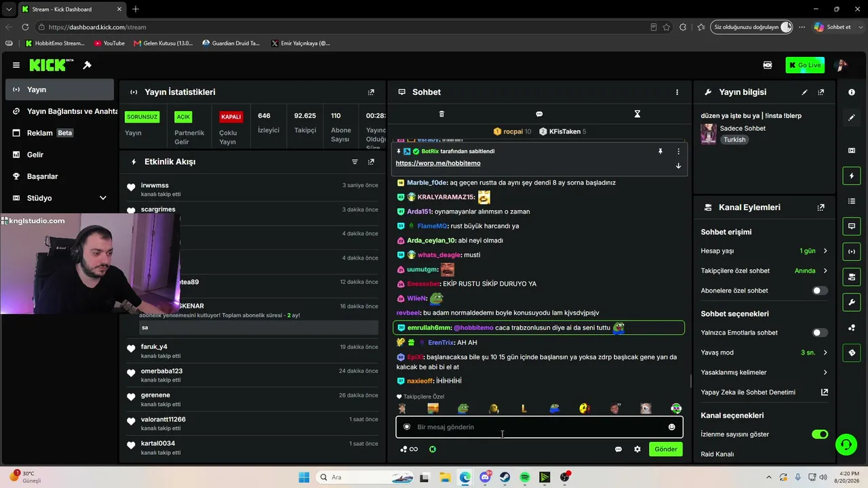Open Yavaş mod setting chevron
868x488 pixels.
[825, 352]
